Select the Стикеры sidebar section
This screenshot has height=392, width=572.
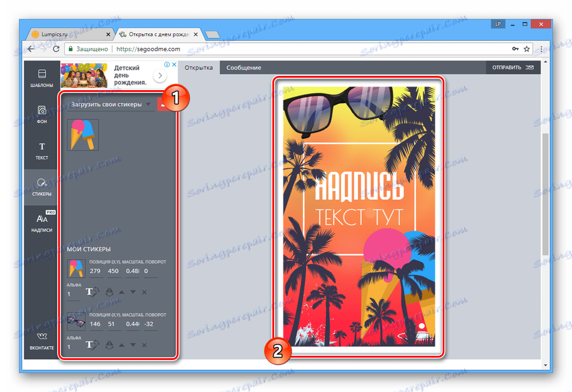(x=42, y=187)
